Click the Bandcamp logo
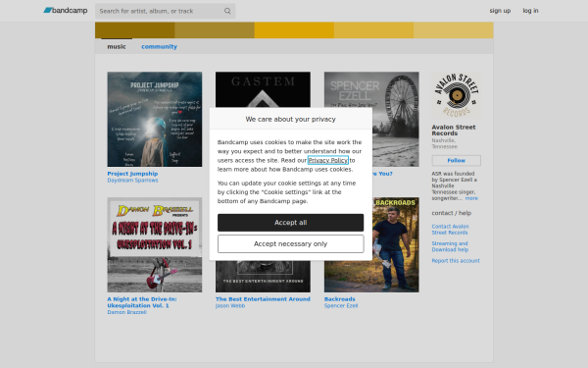Viewport: 588px width, 368px height. (66, 11)
